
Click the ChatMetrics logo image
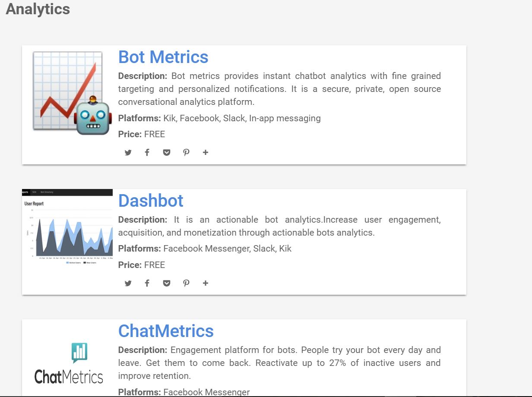[69, 363]
